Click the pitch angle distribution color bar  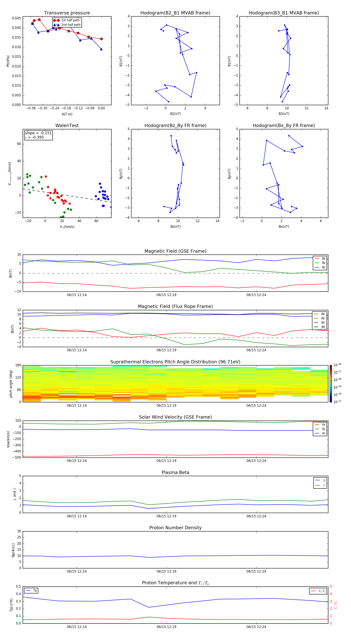331,383
